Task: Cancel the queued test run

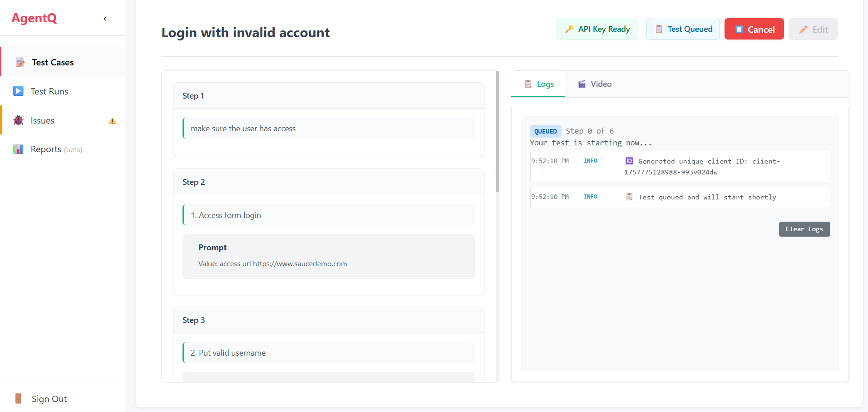Action: point(754,29)
